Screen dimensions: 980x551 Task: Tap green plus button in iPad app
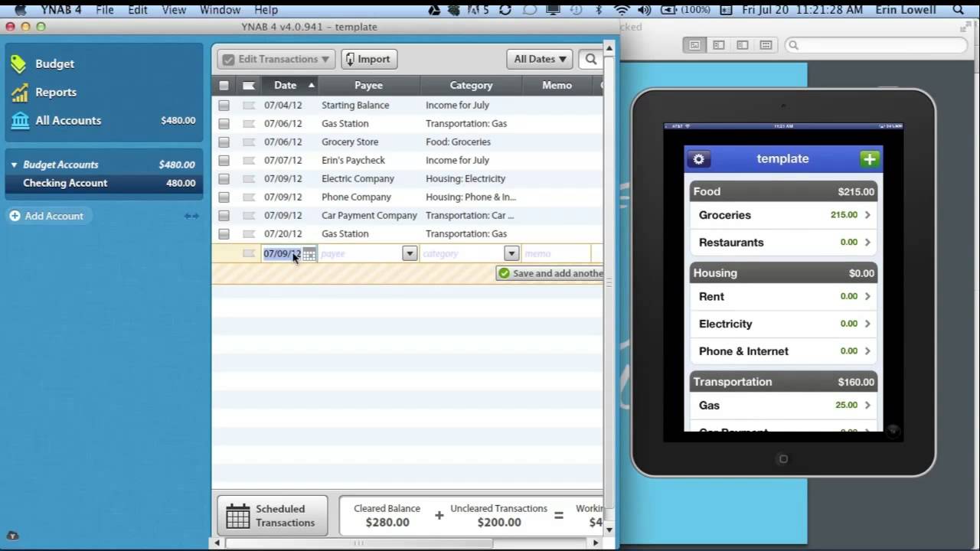(869, 159)
